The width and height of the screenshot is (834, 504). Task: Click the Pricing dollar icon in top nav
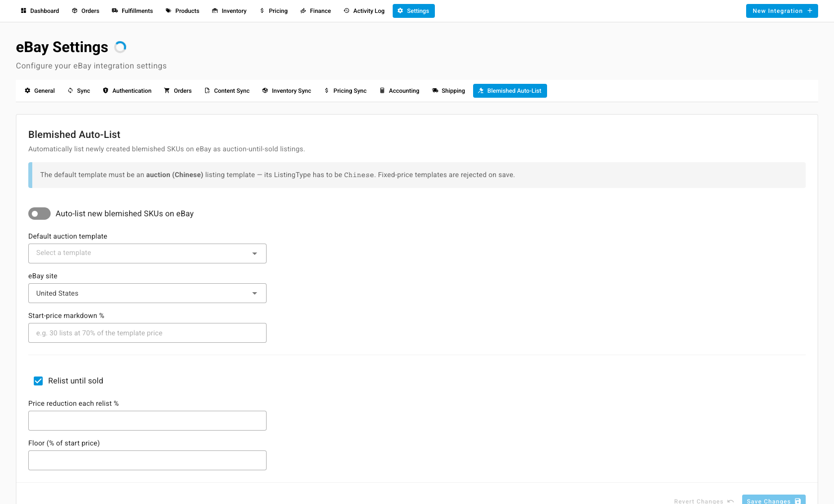coord(262,11)
